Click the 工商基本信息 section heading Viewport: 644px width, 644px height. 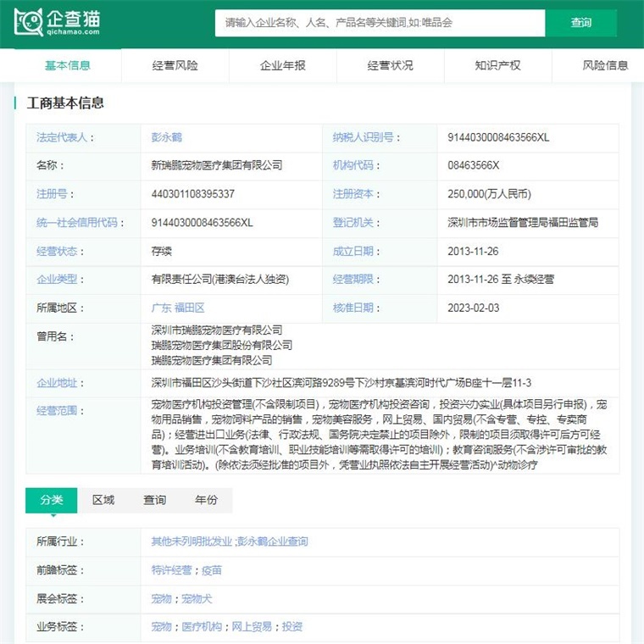coord(65,103)
